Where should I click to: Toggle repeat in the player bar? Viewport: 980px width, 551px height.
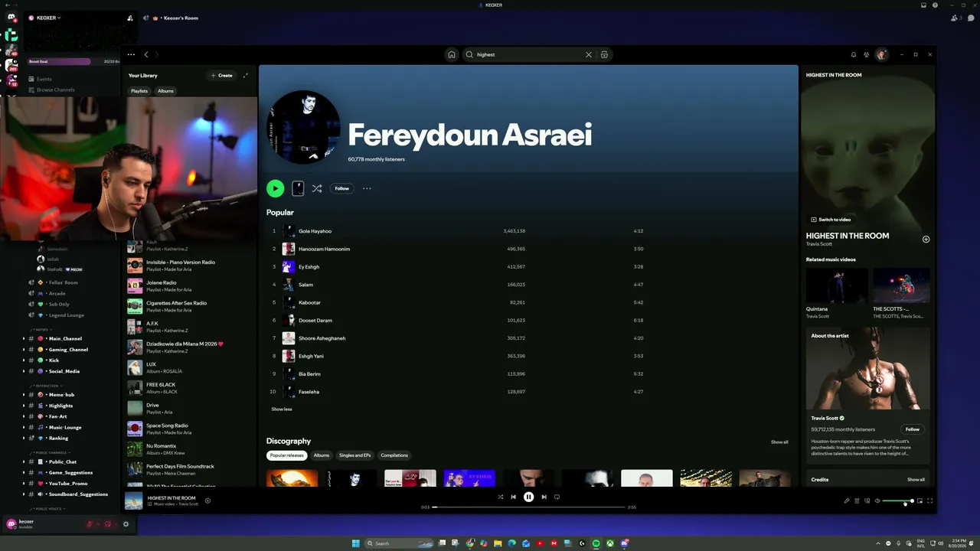pyautogui.click(x=557, y=497)
